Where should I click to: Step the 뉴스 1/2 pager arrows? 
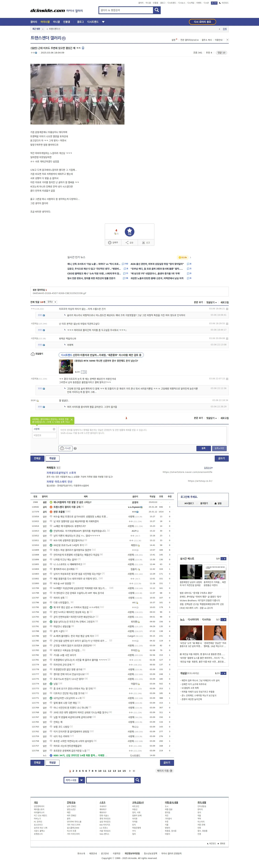223,619
